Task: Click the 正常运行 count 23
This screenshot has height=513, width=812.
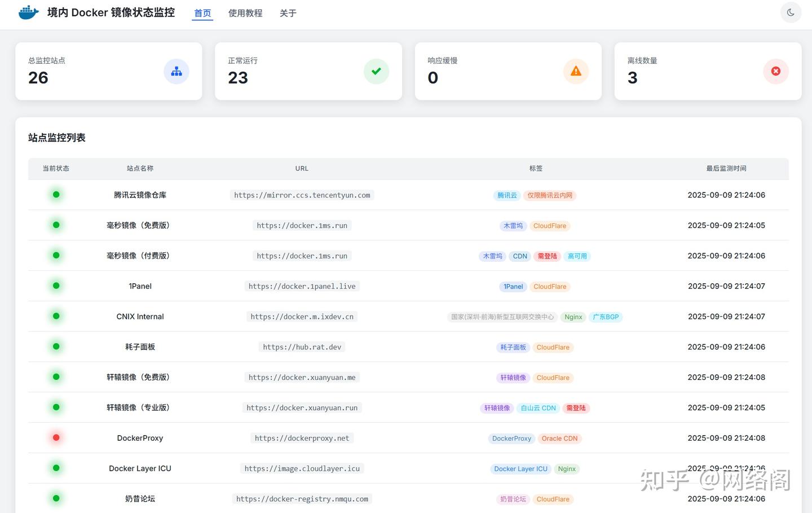Action: (238, 78)
